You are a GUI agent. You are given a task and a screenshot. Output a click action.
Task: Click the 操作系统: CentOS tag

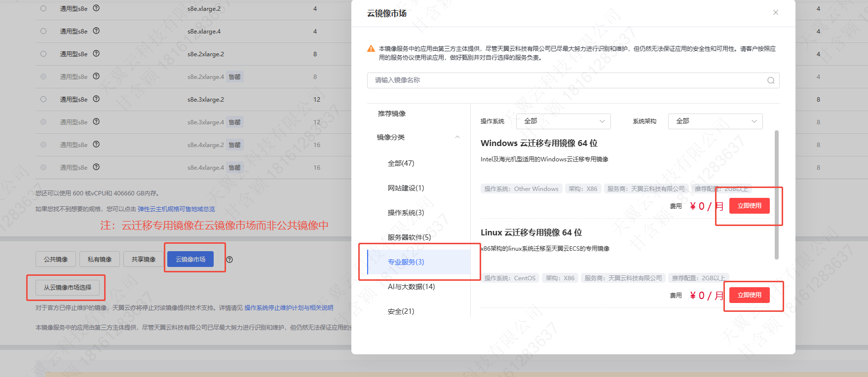[510, 278]
